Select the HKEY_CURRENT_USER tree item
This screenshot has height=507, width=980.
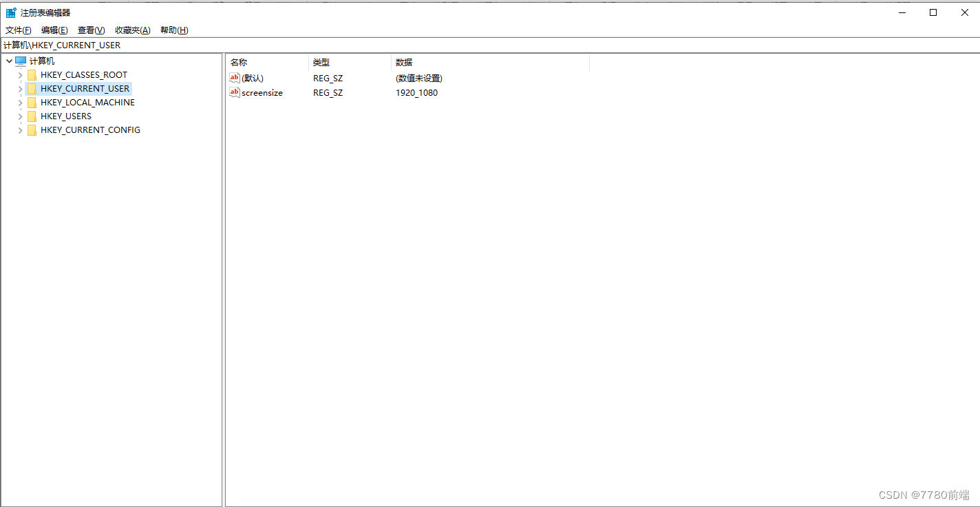pyautogui.click(x=85, y=89)
